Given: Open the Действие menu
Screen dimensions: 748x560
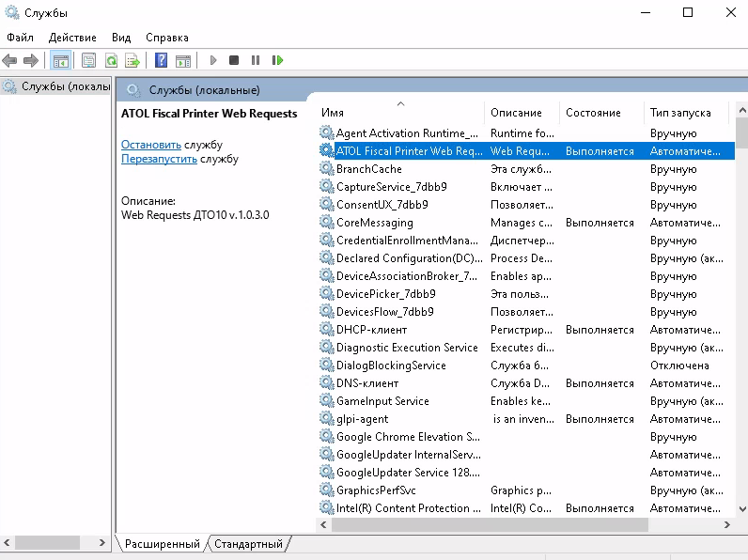Looking at the screenshot, I should coord(72,38).
